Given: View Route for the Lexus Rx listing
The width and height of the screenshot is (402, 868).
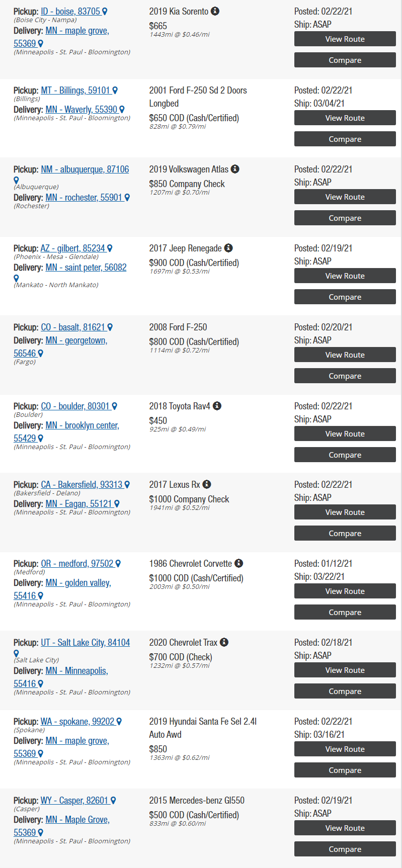Looking at the screenshot, I should click(x=345, y=512).
